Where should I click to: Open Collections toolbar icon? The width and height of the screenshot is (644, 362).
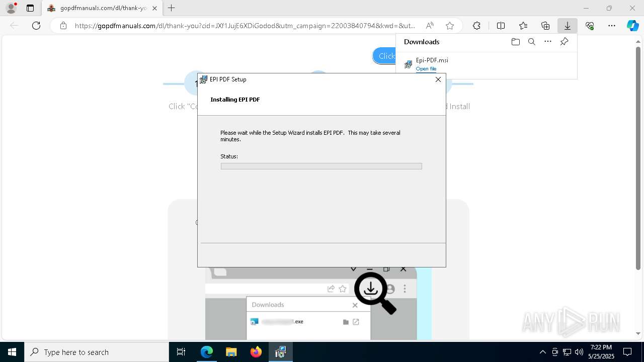pyautogui.click(x=545, y=26)
